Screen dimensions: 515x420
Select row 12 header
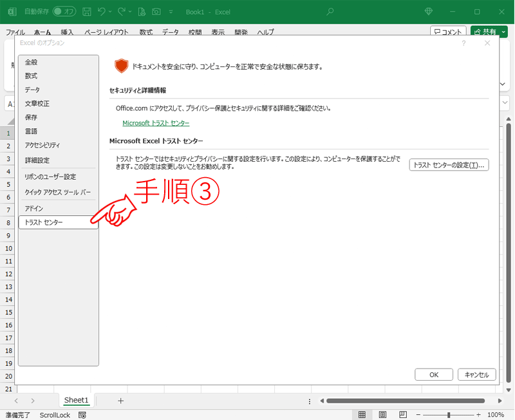(x=8, y=274)
